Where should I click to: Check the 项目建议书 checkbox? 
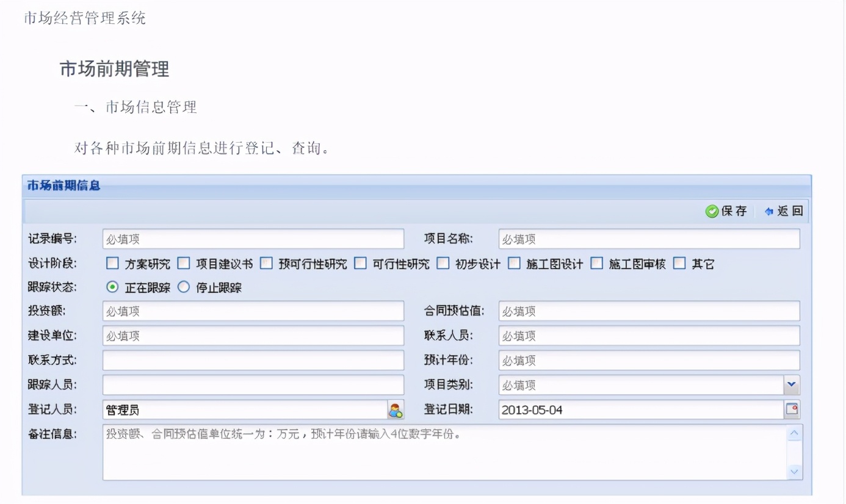pyautogui.click(x=184, y=262)
